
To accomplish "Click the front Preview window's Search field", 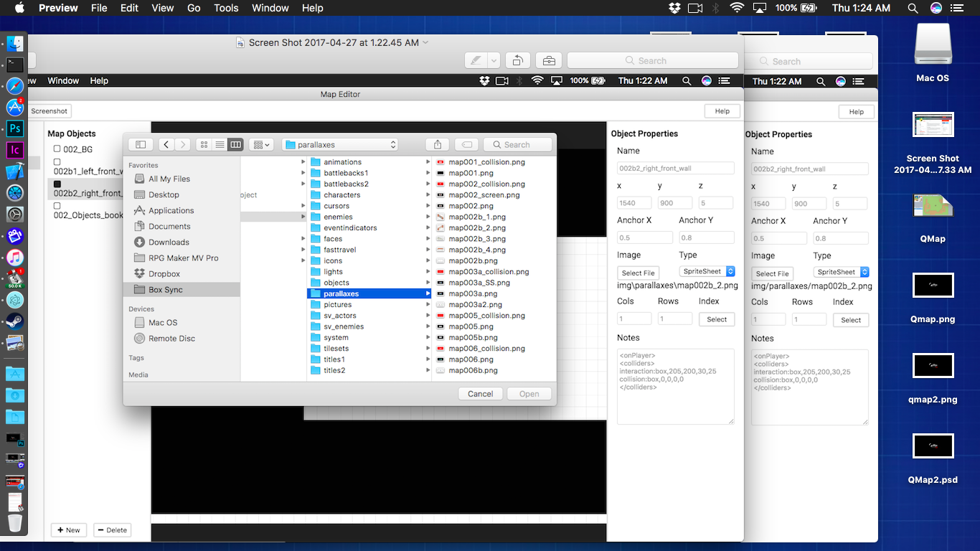I will [x=651, y=61].
